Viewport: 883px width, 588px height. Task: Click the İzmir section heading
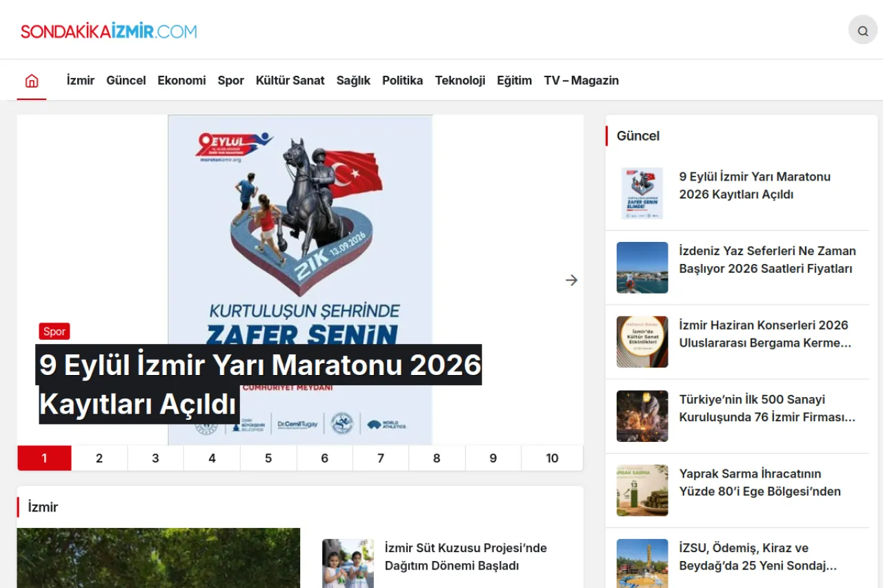(43, 507)
